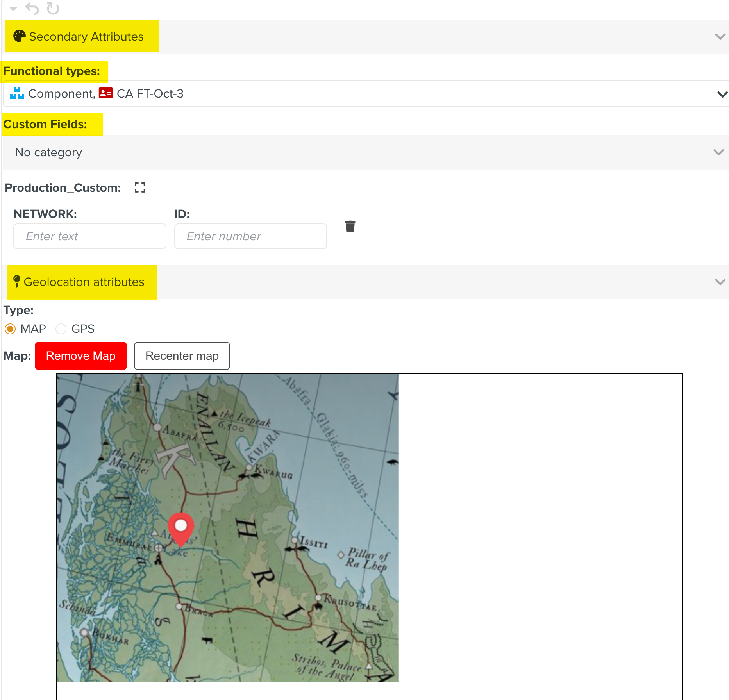Click the Component text in Functional types
This screenshot has height=700, width=729.
(61, 94)
